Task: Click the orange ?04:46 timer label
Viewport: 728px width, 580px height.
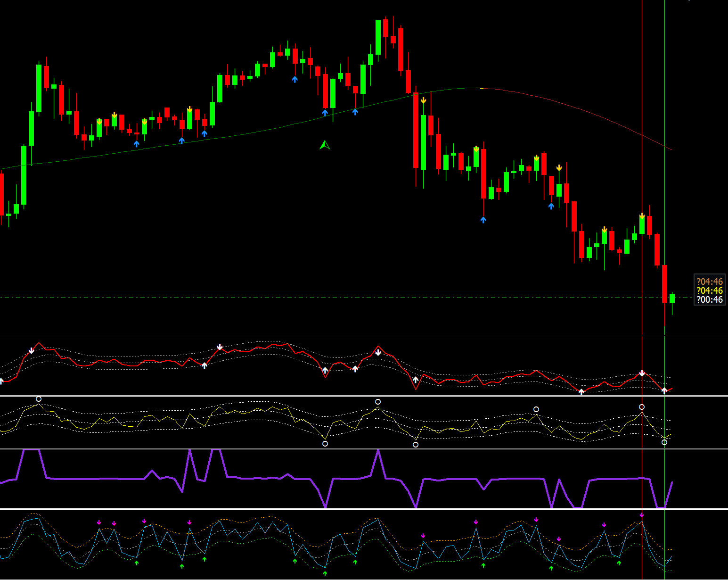Action: pos(710,282)
